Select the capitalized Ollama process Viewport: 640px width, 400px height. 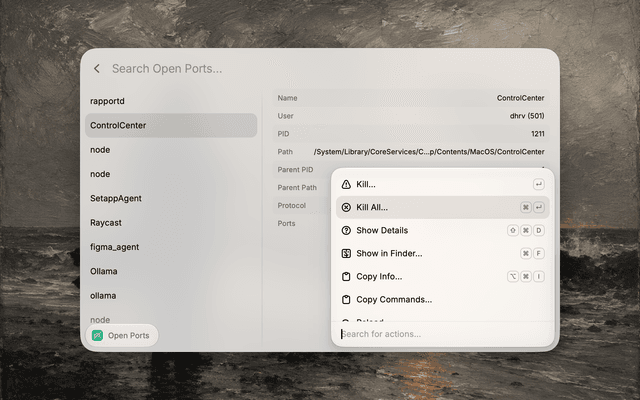pyautogui.click(x=171, y=271)
